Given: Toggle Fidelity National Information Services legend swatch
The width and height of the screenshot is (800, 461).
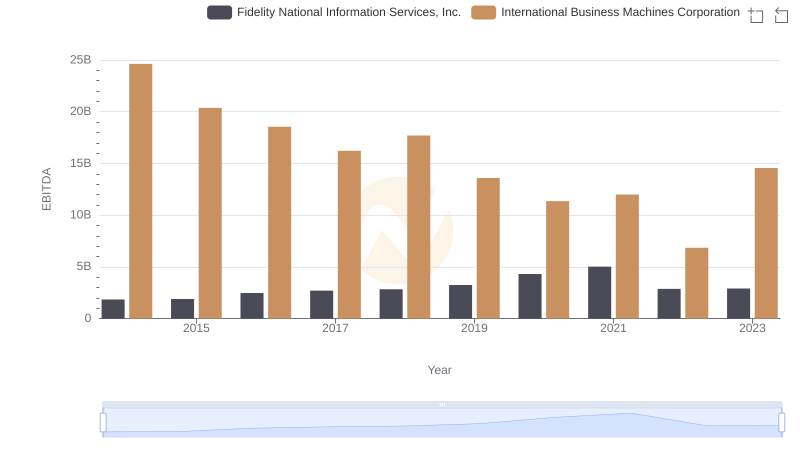Looking at the screenshot, I should pos(219,12).
